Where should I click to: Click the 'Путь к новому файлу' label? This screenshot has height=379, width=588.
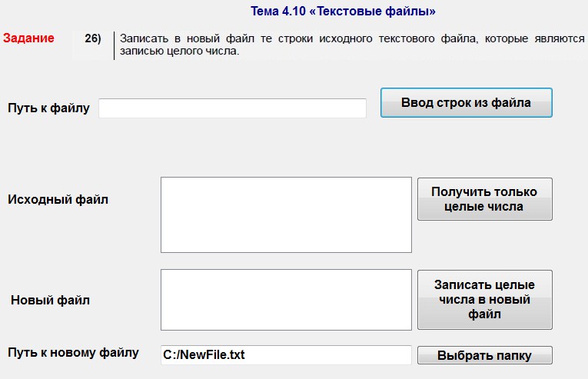point(73,353)
